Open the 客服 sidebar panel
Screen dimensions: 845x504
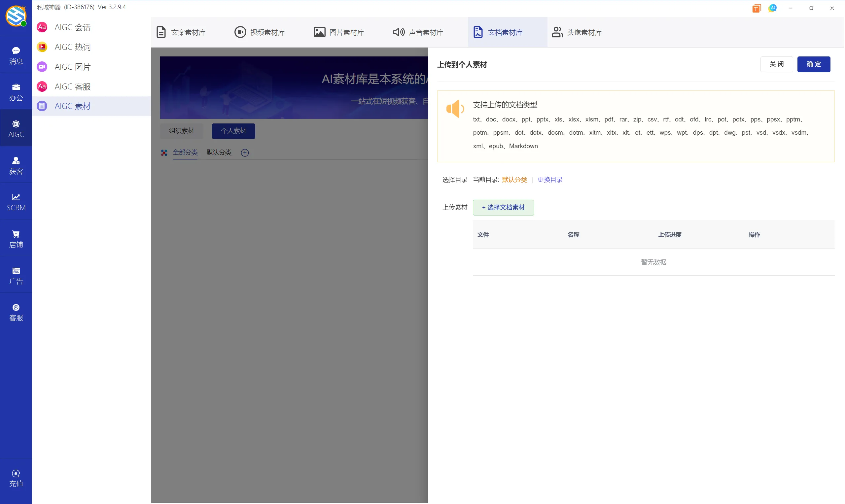[16, 312]
